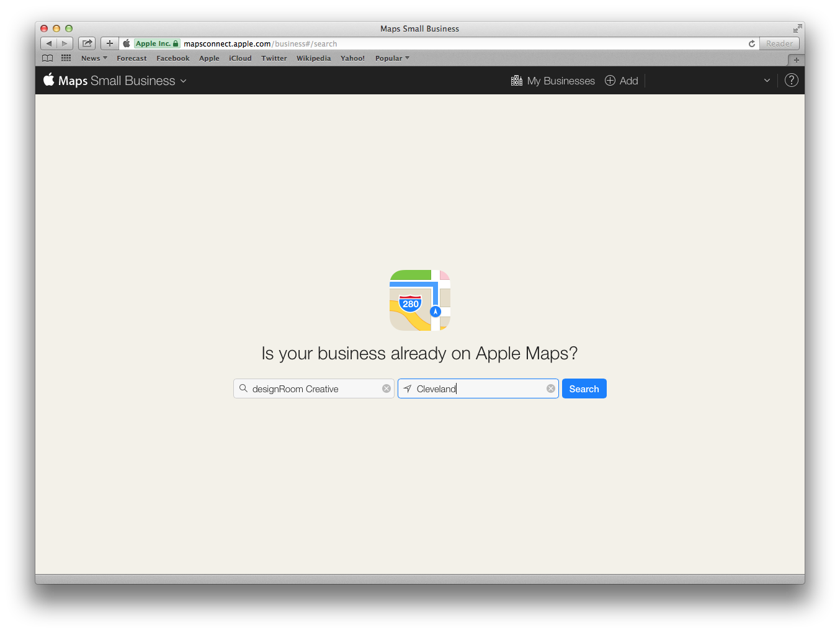Open the account dropdown chevron
This screenshot has height=633, width=840.
pos(767,81)
